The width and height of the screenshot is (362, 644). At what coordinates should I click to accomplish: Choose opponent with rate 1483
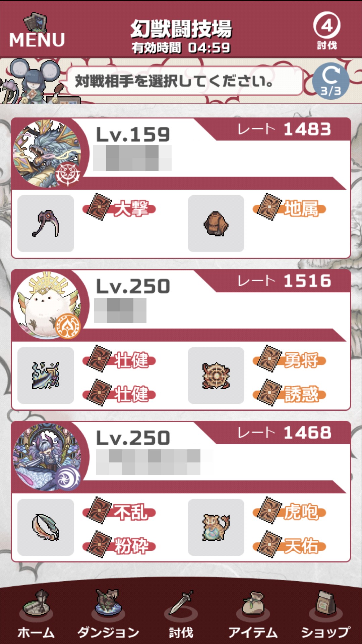point(181,188)
